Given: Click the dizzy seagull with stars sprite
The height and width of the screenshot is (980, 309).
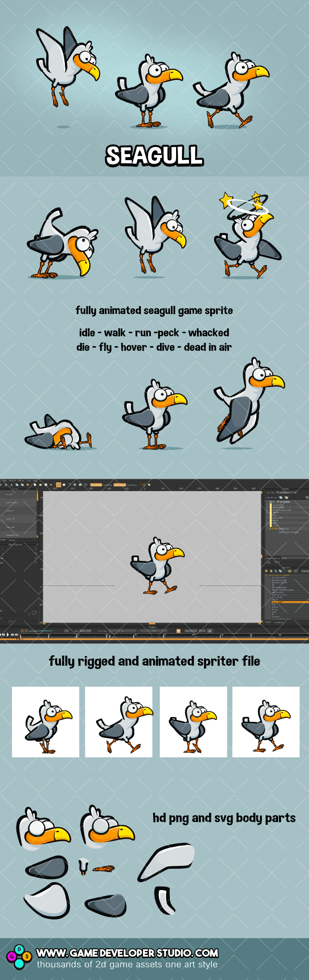Looking at the screenshot, I should pyautogui.click(x=247, y=236).
